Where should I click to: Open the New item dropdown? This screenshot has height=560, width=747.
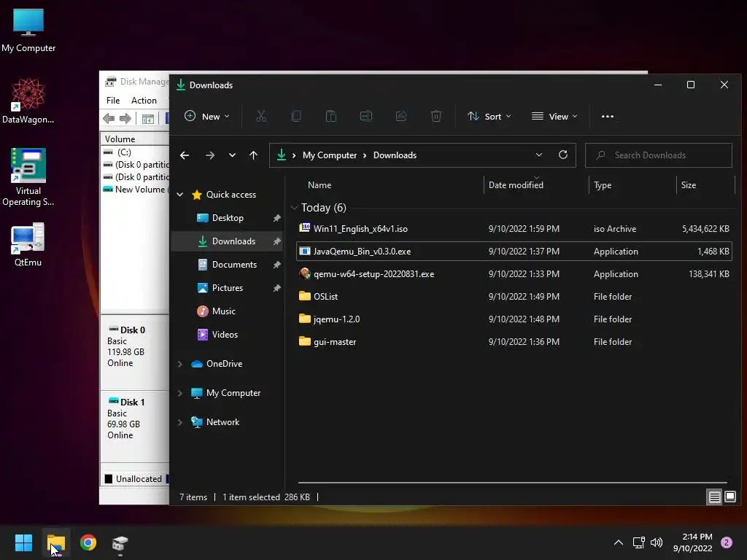click(206, 116)
